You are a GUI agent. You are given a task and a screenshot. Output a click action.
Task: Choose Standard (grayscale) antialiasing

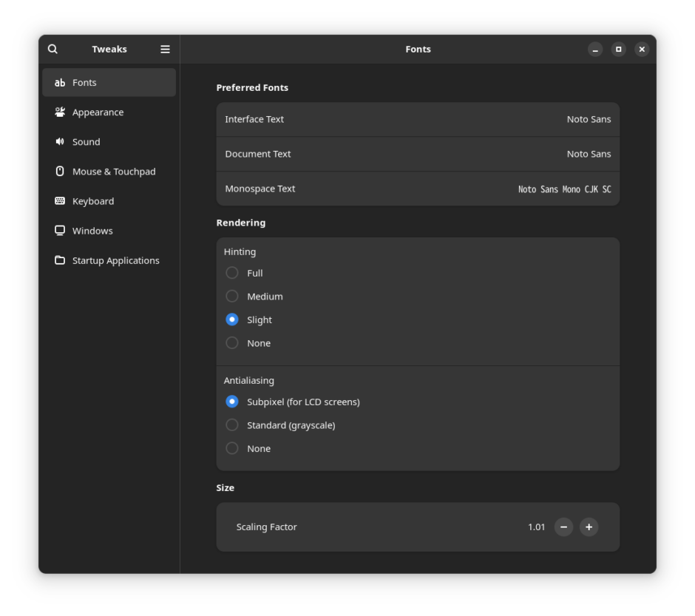tap(232, 425)
